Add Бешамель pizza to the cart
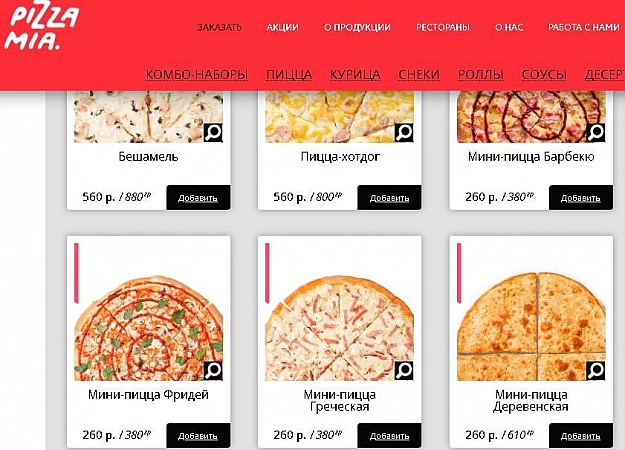The height and width of the screenshot is (450, 625). point(198,198)
